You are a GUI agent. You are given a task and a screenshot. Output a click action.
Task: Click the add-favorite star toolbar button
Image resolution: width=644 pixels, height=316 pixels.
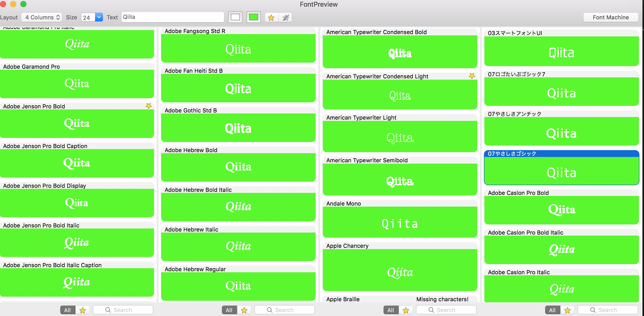271,18
